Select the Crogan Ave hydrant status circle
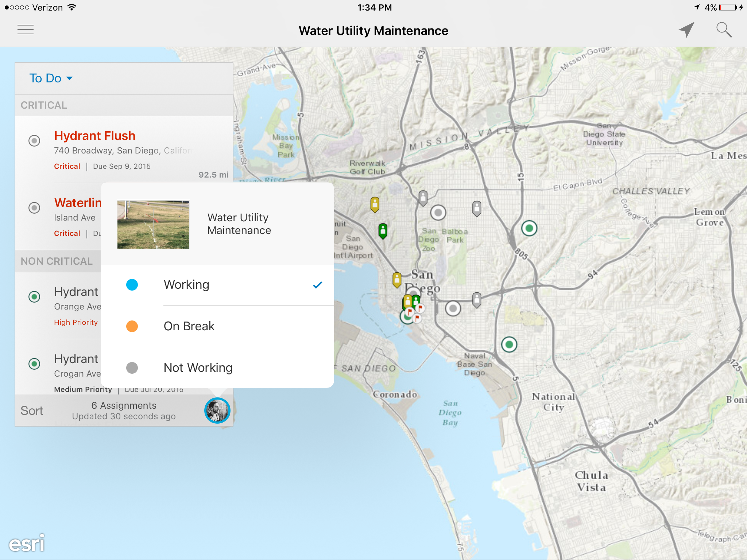Viewport: 747px width, 560px height. 34,364
